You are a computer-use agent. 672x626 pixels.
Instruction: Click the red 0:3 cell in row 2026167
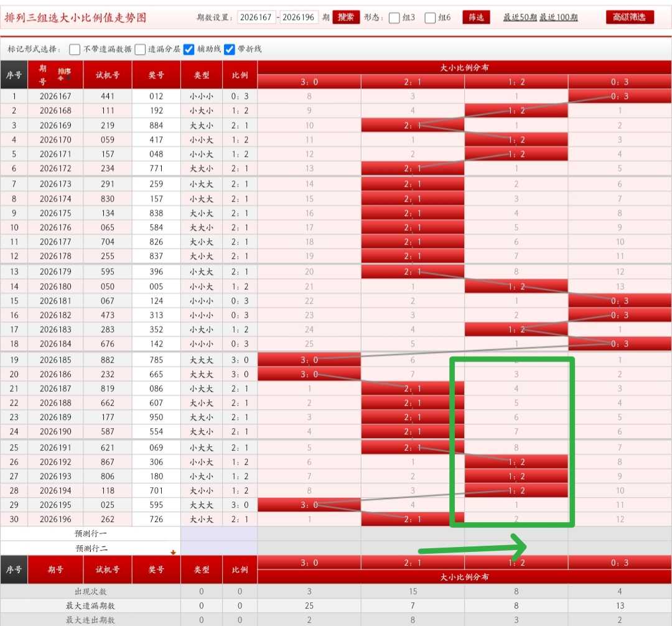[x=619, y=96]
